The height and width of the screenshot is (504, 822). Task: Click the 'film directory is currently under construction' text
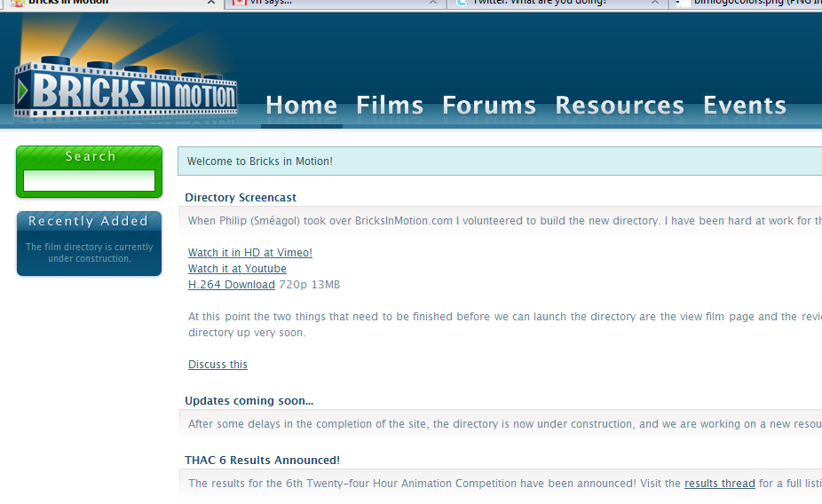89,253
